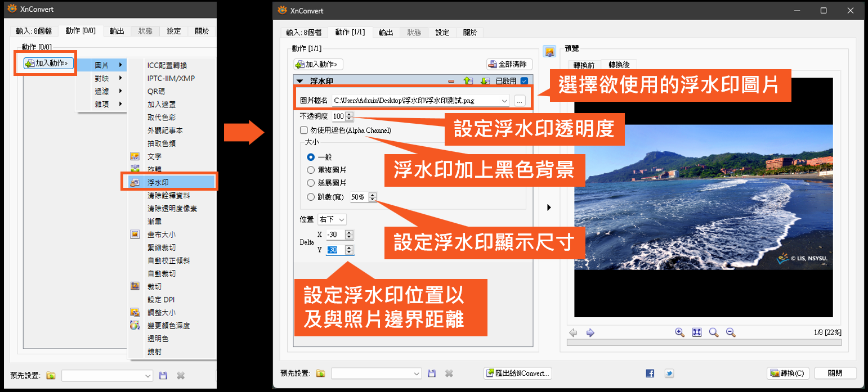Select the 重複圖片 size radio button
The image size is (868, 392).
pyautogui.click(x=311, y=169)
